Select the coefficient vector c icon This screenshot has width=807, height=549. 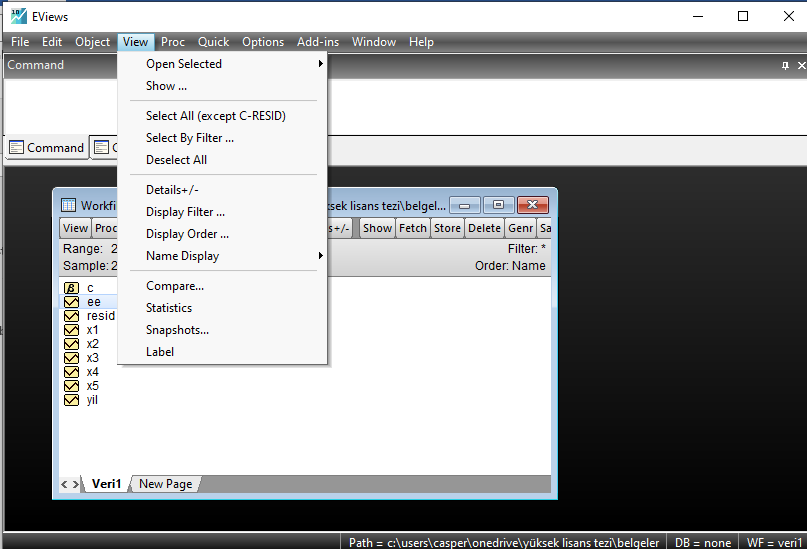point(71,288)
